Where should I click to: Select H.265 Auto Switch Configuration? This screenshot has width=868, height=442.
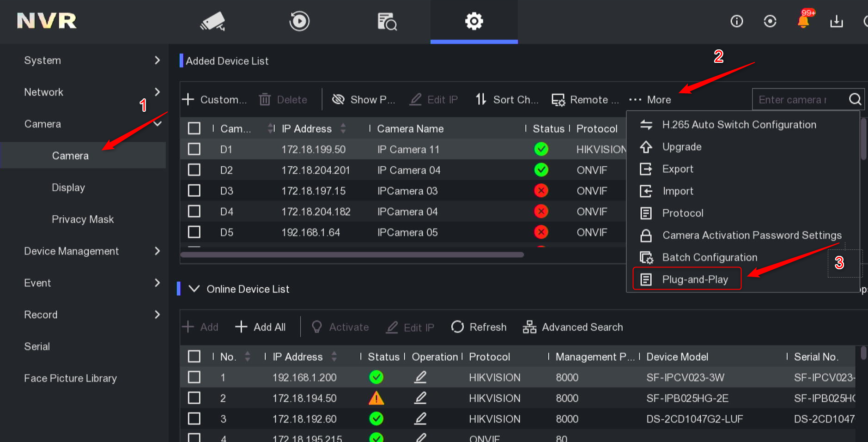[739, 125]
